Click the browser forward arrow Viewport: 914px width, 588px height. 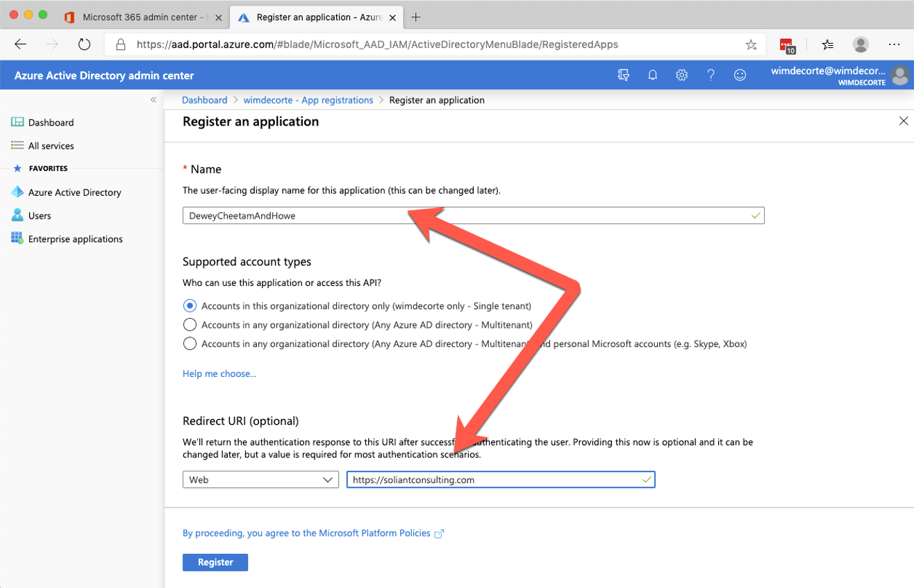coord(52,44)
